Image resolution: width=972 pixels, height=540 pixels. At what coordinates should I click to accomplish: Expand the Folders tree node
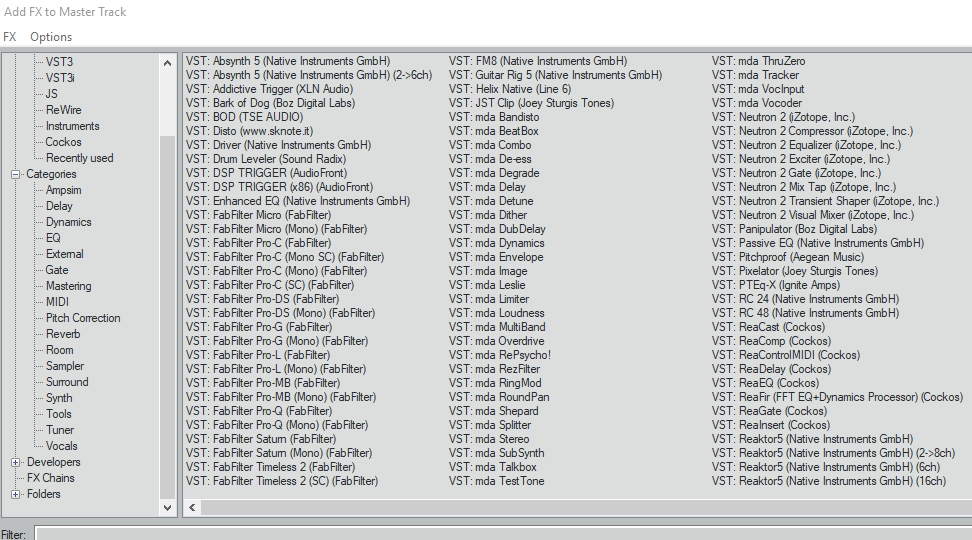(15, 494)
